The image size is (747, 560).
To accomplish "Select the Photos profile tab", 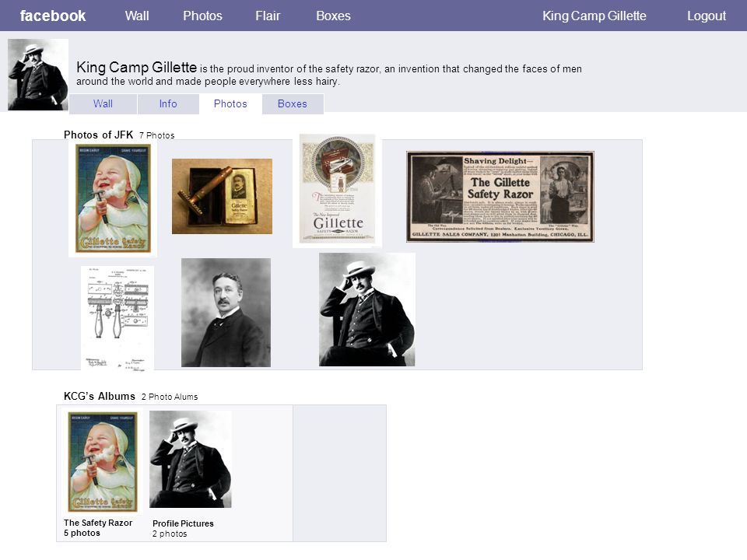I will (230, 103).
